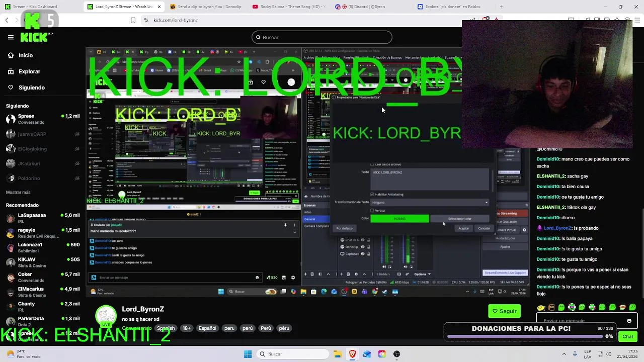Click Spreen's avatar in Siguiendo list

point(11,119)
